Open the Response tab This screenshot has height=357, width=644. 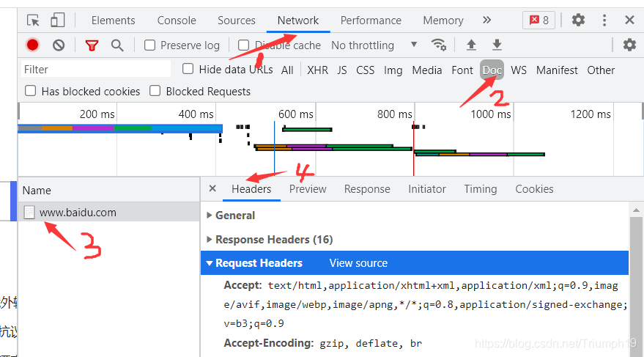click(x=367, y=189)
